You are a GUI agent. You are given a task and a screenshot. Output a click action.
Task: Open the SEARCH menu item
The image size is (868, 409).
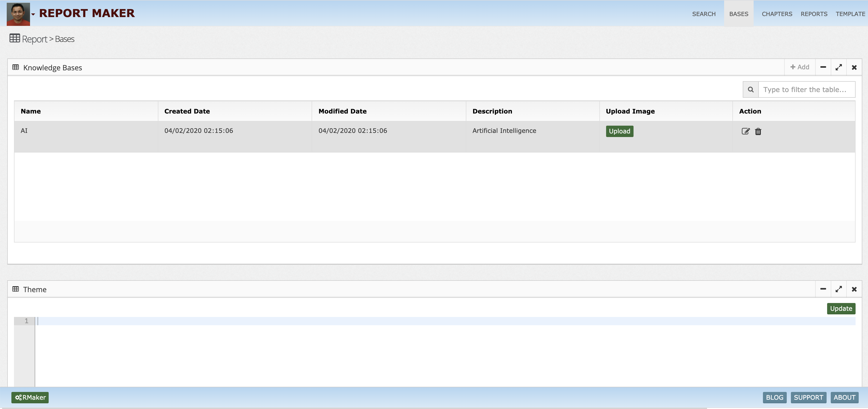(704, 14)
